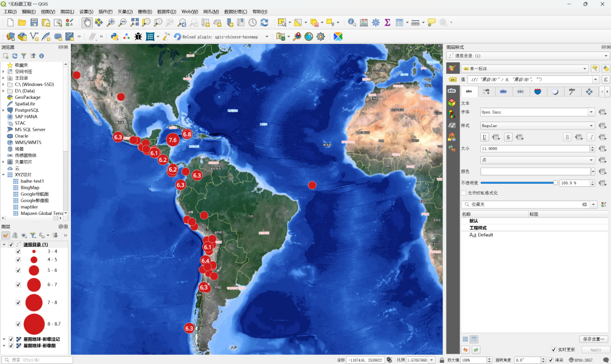
Task: Open the 3D View cube section
Action: (452, 103)
